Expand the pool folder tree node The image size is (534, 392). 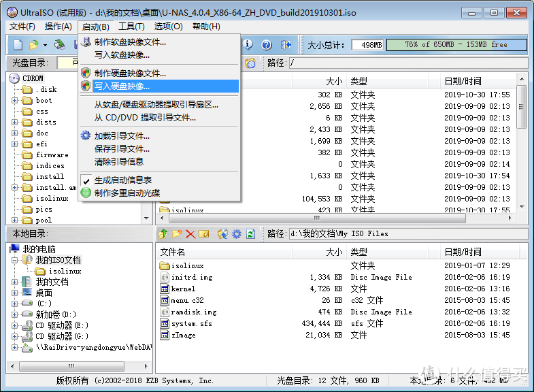click(x=14, y=220)
